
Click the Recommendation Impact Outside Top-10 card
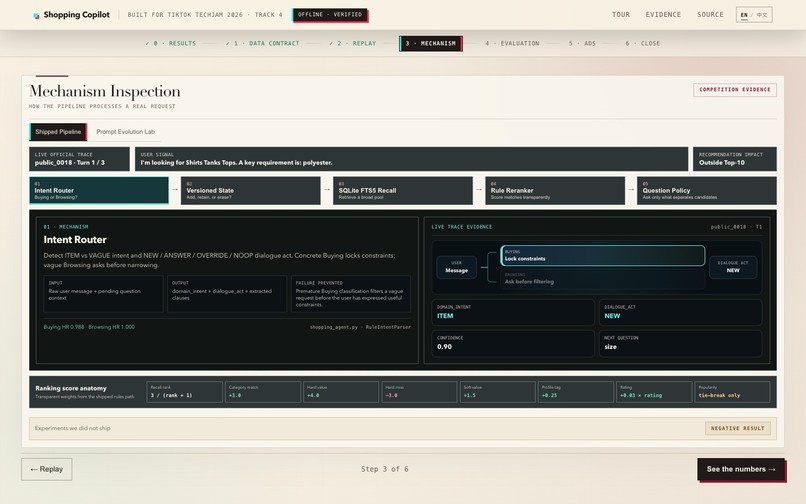(x=735, y=159)
